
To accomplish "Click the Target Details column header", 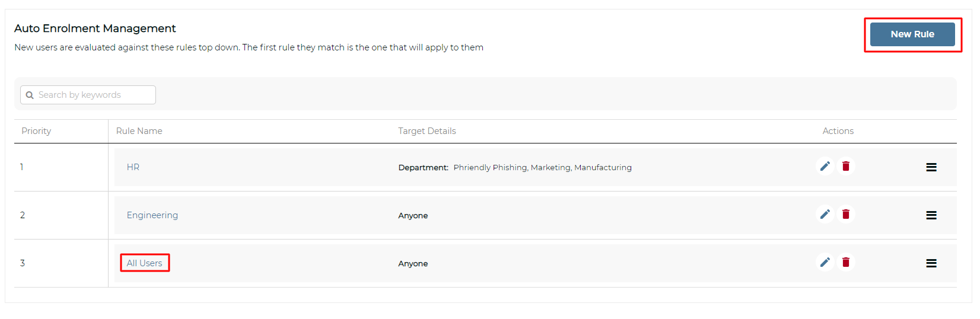I will (427, 131).
